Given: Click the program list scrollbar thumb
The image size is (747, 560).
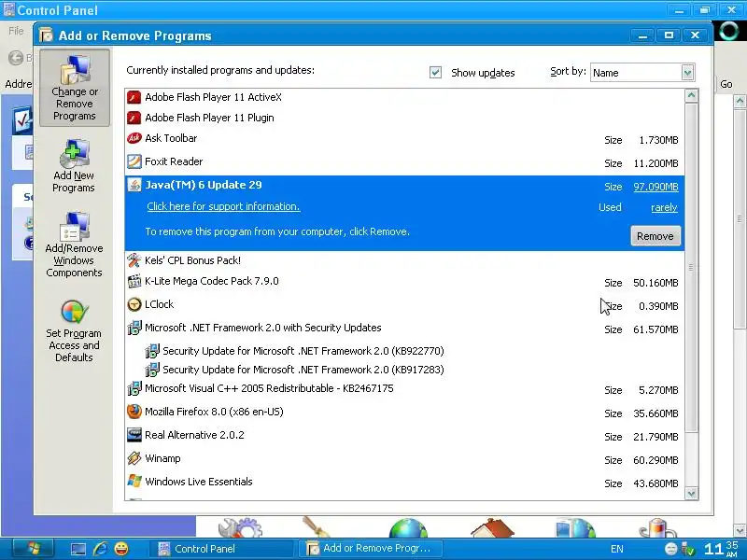Looking at the screenshot, I should 692,268.
